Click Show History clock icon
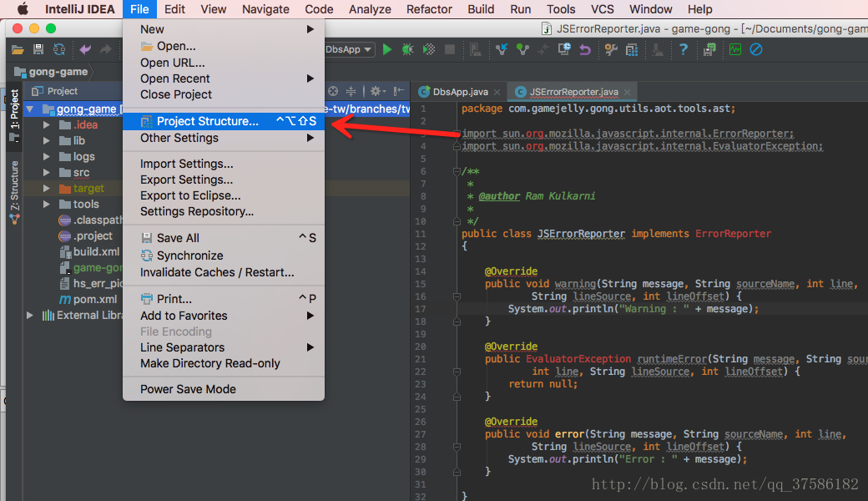868x501 pixels. pyautogui.click(x=564, y=50)
